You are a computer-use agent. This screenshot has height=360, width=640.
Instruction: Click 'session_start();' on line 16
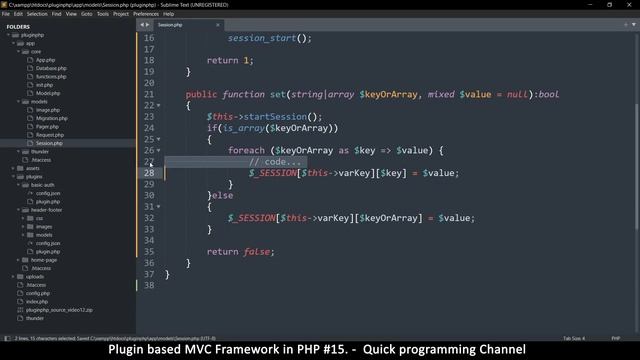pos(269,38)
